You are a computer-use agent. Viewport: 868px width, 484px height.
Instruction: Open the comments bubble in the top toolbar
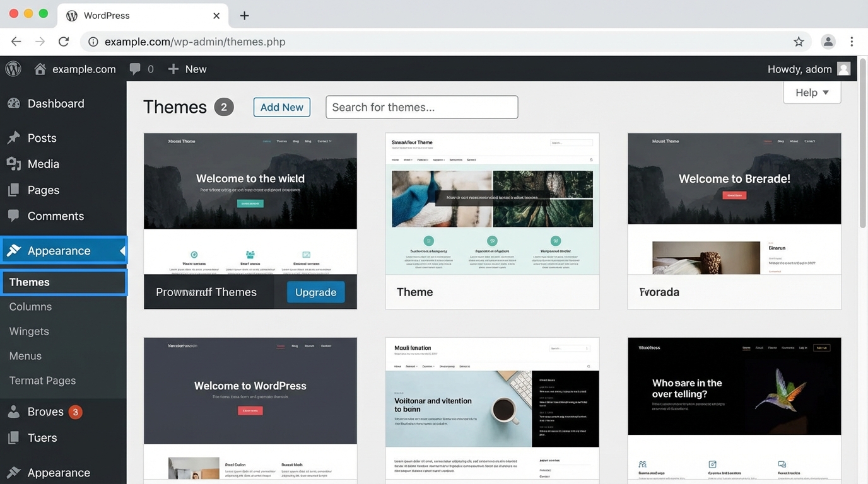(136, 69)
